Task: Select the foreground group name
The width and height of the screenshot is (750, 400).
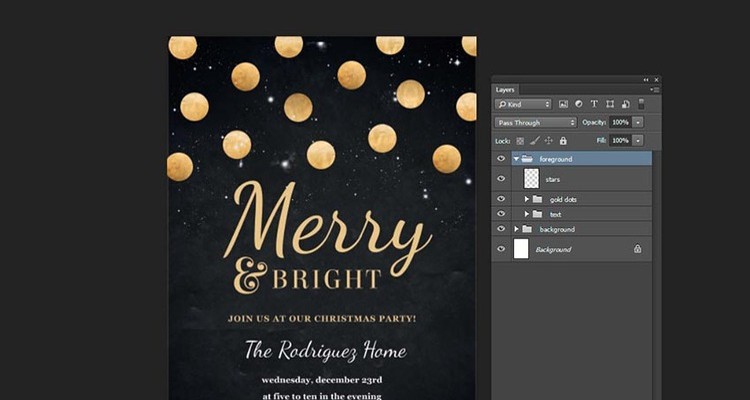Action: point(555,159)
